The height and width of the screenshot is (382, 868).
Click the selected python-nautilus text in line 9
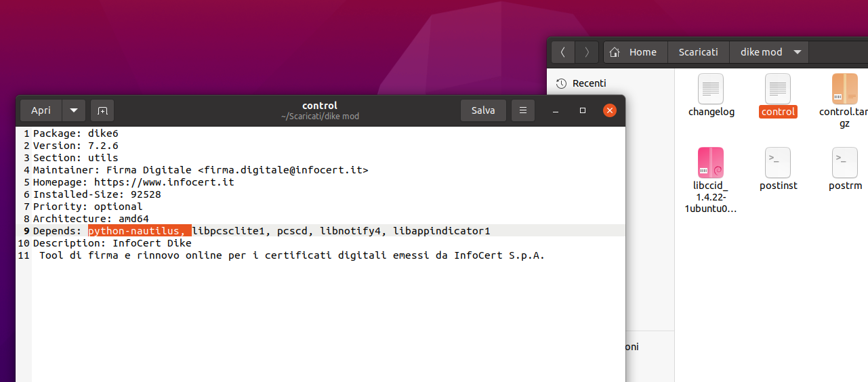[x=139, y=231]
